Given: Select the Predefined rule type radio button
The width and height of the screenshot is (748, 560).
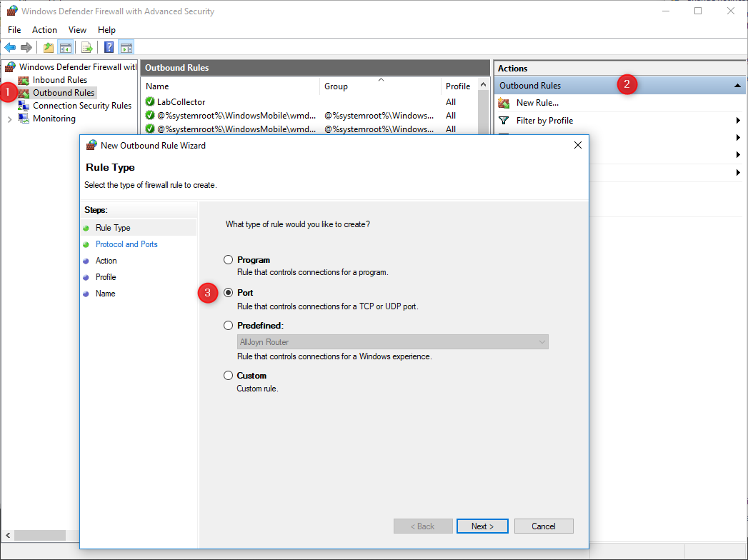Looking at the screenshot, I should point(229,325).
